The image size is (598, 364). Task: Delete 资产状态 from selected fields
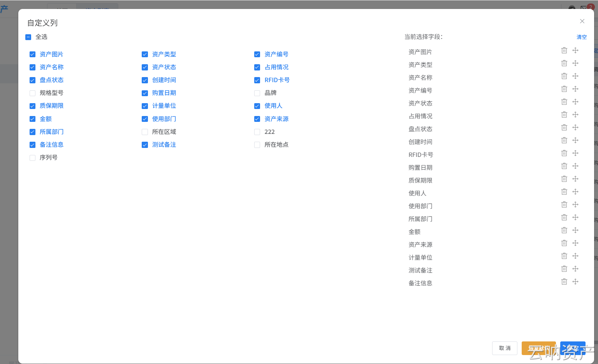coord(564,102)
